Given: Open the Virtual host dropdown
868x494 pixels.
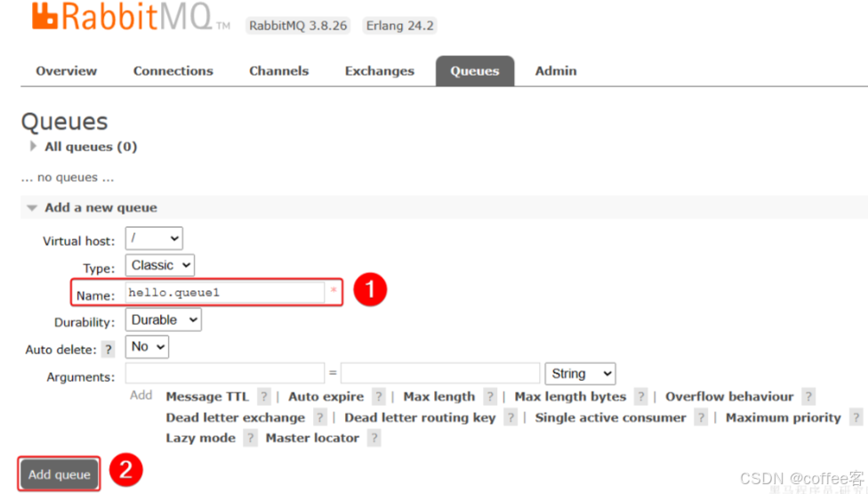Looking at the screenshot, I should (154, 239).
